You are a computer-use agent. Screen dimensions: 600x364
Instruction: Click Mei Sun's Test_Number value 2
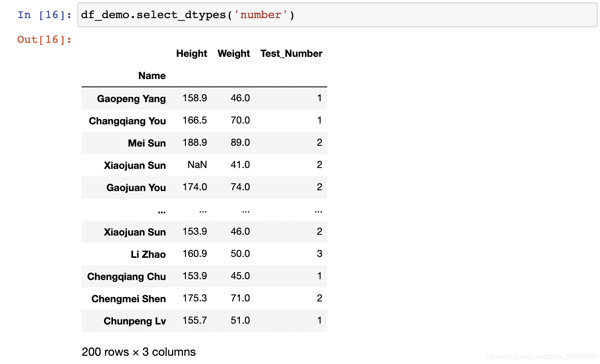click(x=319, y=142)
